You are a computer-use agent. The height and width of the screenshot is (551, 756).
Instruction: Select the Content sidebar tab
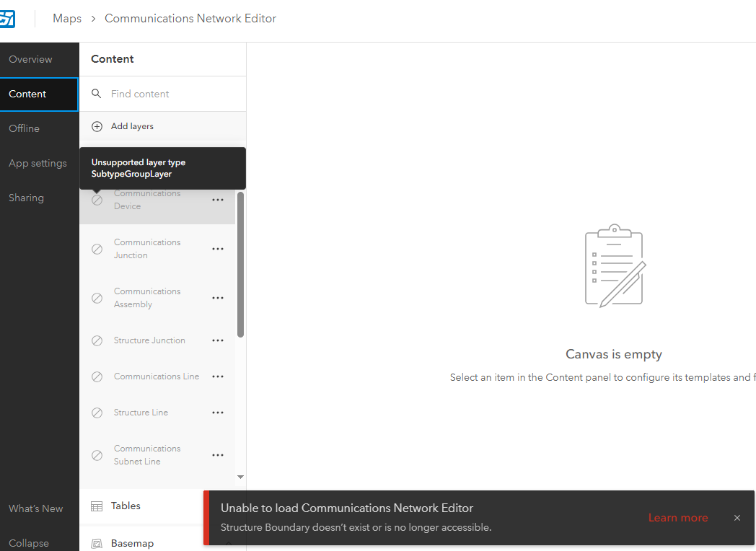(39, 94)
